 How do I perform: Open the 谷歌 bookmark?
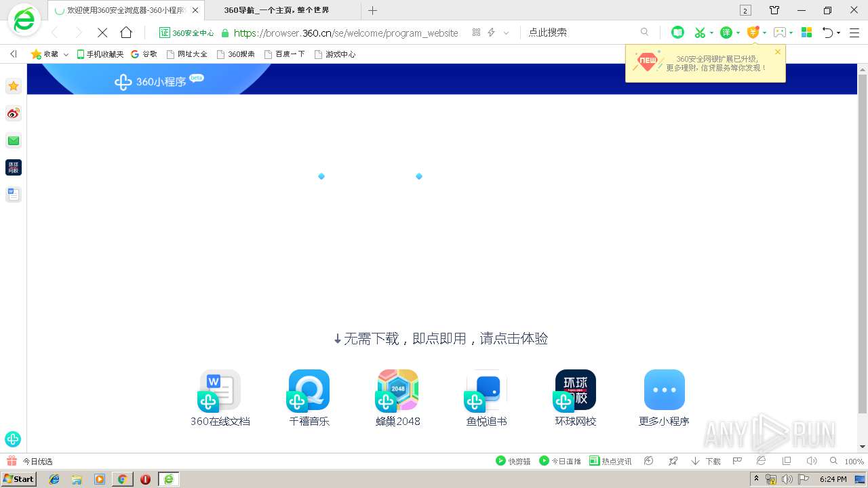(x=144, y=54)
